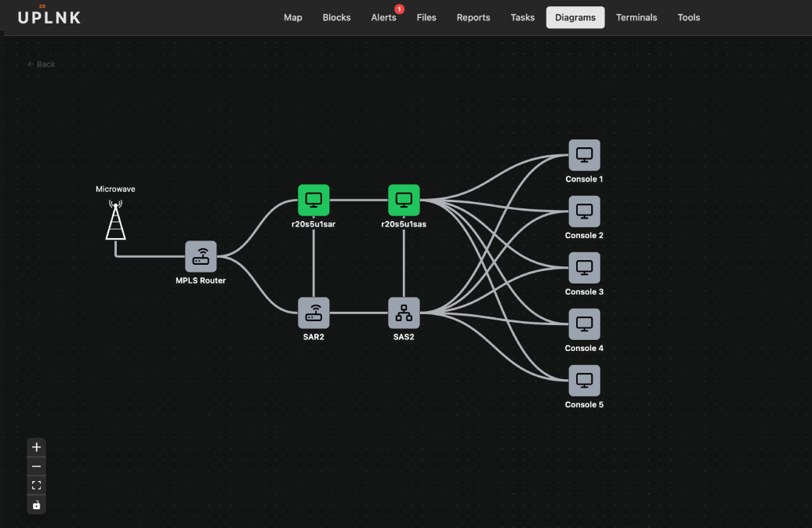
Task: Click the SAR2 label text
Action: click(x=314, y=337)
